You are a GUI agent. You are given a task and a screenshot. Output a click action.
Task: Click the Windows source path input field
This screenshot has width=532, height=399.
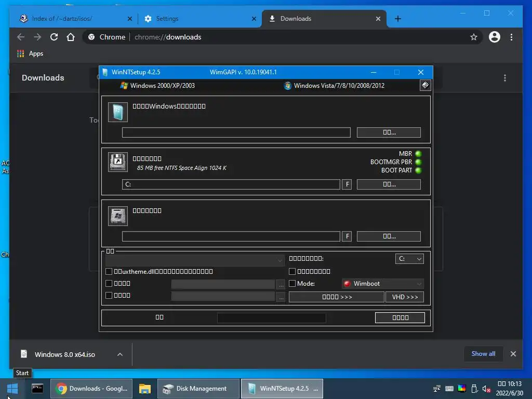pos(236,132)
